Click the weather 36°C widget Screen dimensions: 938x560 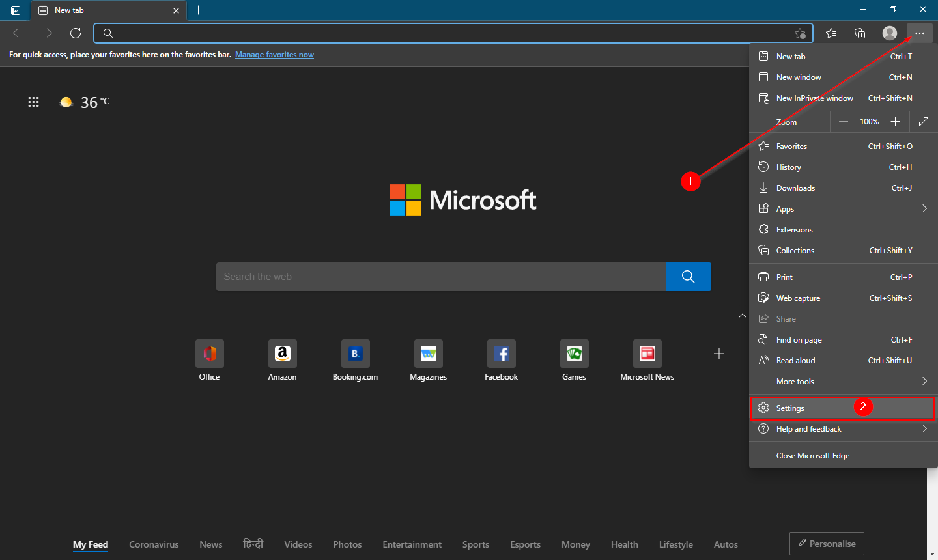85,102
